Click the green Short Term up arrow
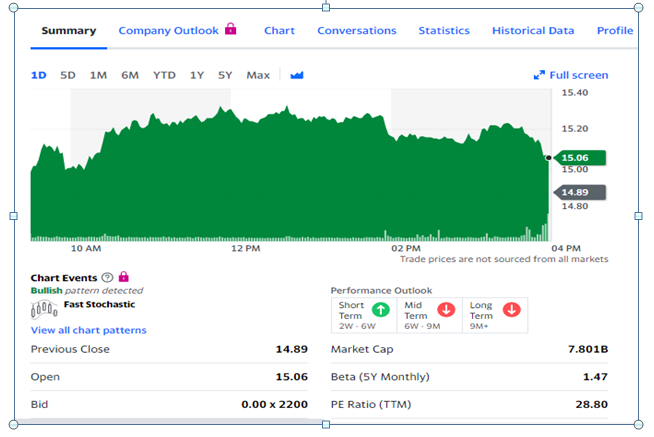 pyautogui.click(x=383, y=310)
